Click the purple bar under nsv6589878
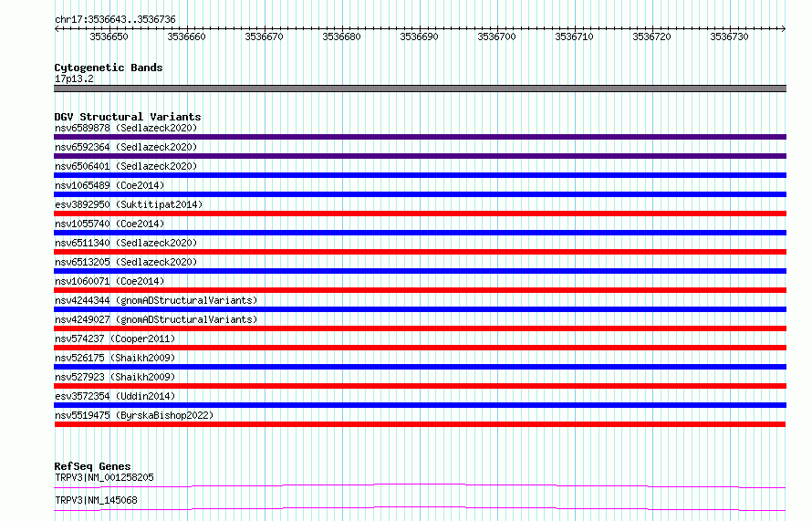This screenshot has height=521, width=812. coord(420,137)
